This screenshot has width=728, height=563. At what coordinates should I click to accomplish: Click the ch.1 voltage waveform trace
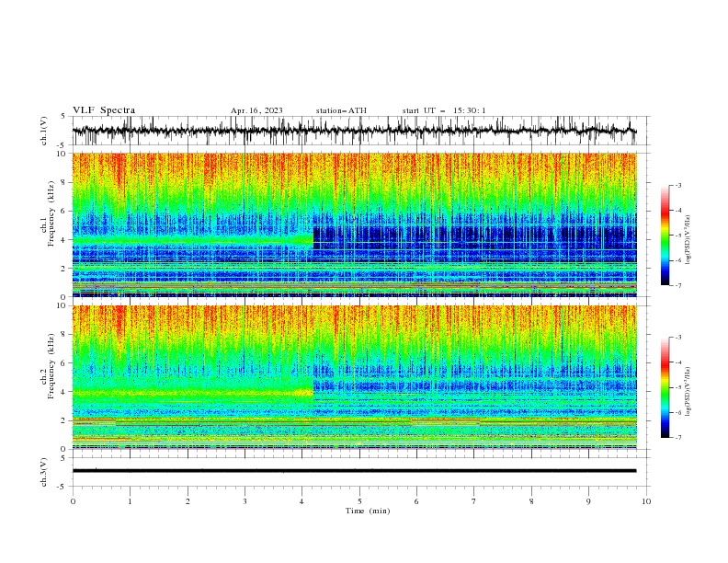click(x=354, y=131)
